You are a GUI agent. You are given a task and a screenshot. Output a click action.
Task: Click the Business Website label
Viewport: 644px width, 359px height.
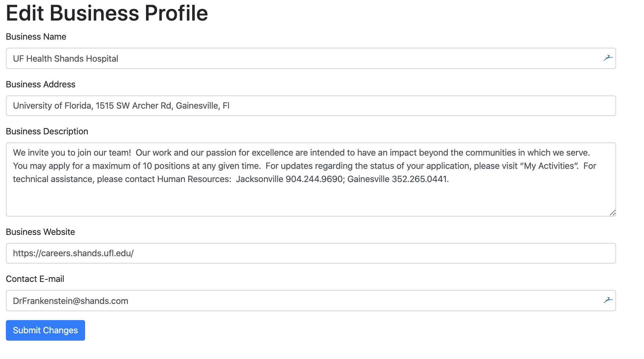point(40,232)
